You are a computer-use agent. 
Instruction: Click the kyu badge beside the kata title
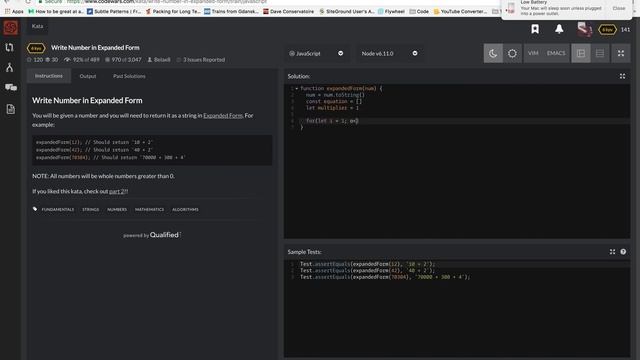click(x=36, y=48)
